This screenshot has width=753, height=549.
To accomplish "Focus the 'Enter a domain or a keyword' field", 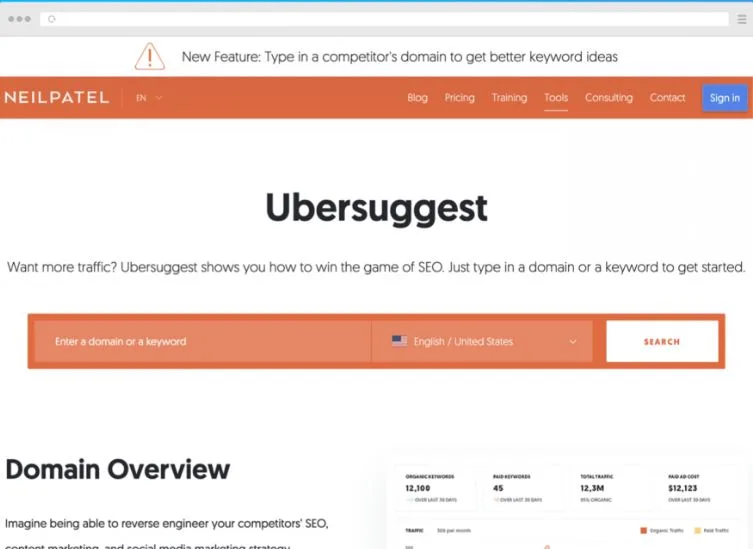I will point(202,342).
